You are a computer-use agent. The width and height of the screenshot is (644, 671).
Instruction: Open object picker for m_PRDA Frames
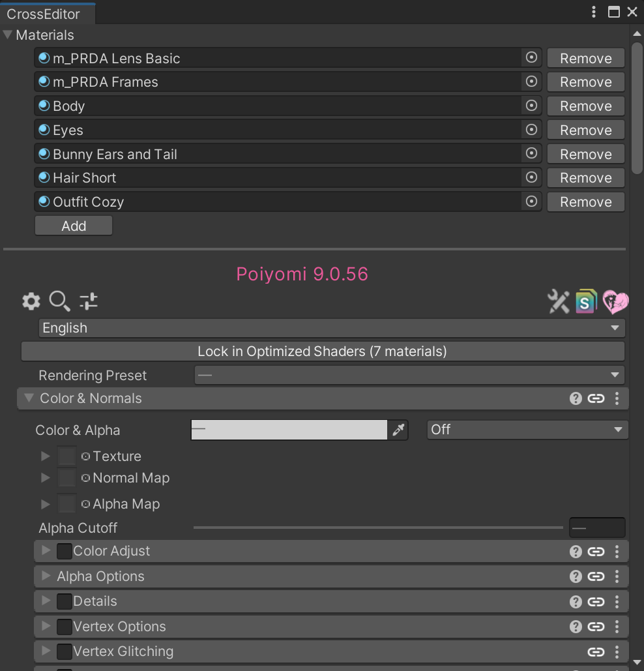pyautogui.click(x=531, y=82)
